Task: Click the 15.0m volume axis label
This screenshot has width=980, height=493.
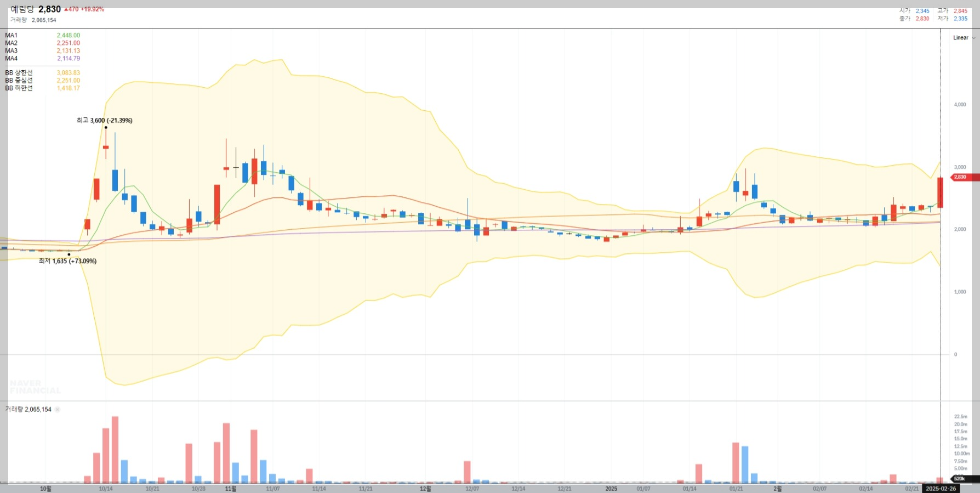Action: click(960, 439)
